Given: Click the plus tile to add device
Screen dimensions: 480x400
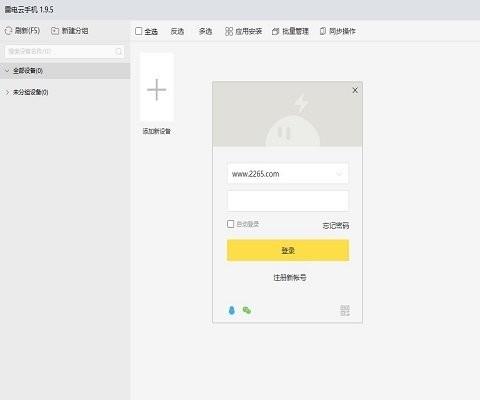Looking at the screenshot, I should click(x=157, y=88).
